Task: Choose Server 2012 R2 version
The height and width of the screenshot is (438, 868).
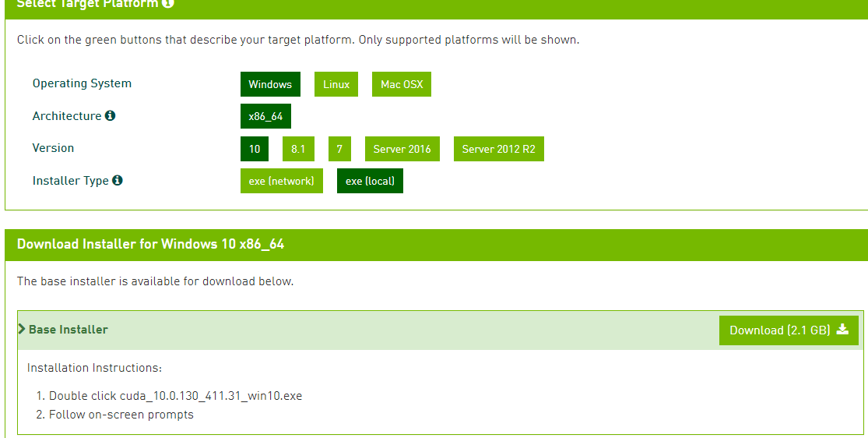Action: 498,149
